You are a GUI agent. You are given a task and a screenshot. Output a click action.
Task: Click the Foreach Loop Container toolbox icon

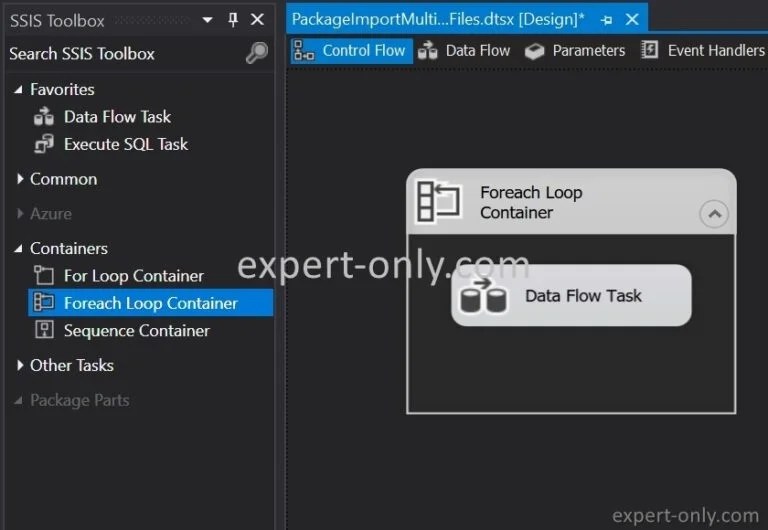pyautogui.click(x=44, y=303)
